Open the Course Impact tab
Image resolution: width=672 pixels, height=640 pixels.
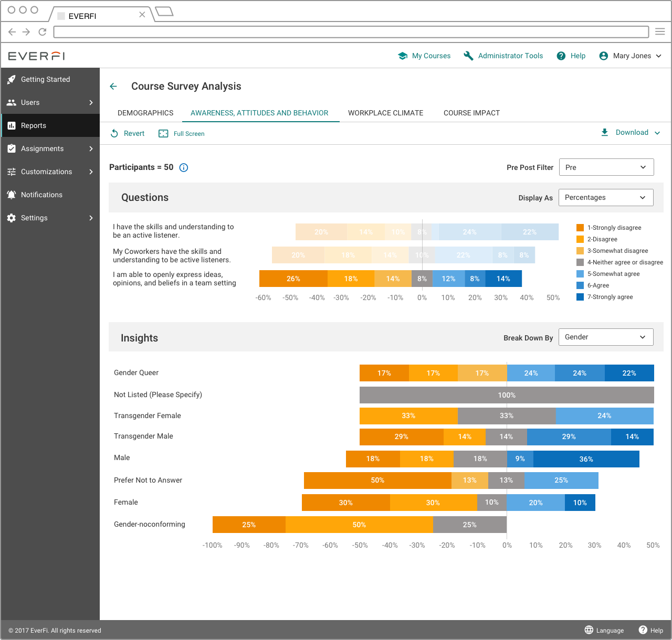pyautogui.click(x=471, y=113)
